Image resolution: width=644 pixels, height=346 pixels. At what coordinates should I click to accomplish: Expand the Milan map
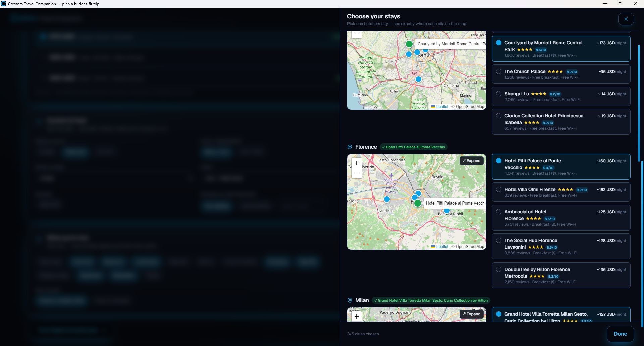[472, 314]
